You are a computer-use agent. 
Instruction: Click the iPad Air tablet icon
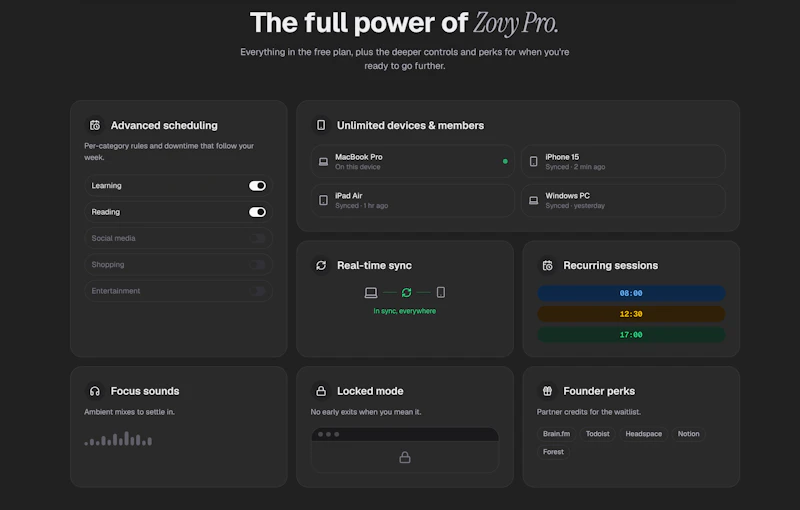[323, 200]
